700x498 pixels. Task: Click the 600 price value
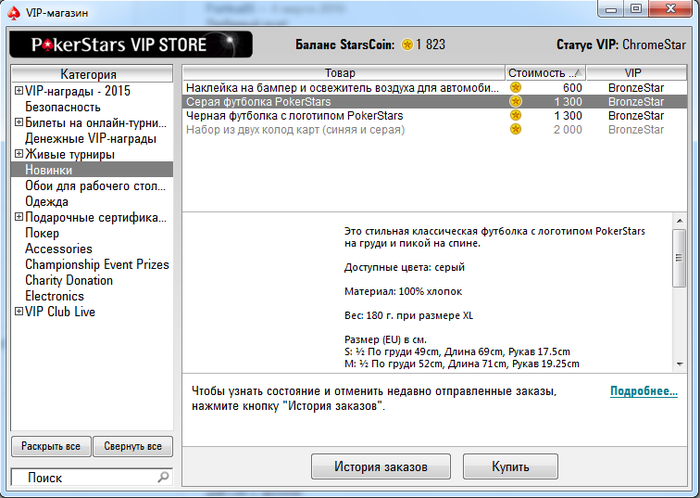pyautogui.click(x=572, y=88)
